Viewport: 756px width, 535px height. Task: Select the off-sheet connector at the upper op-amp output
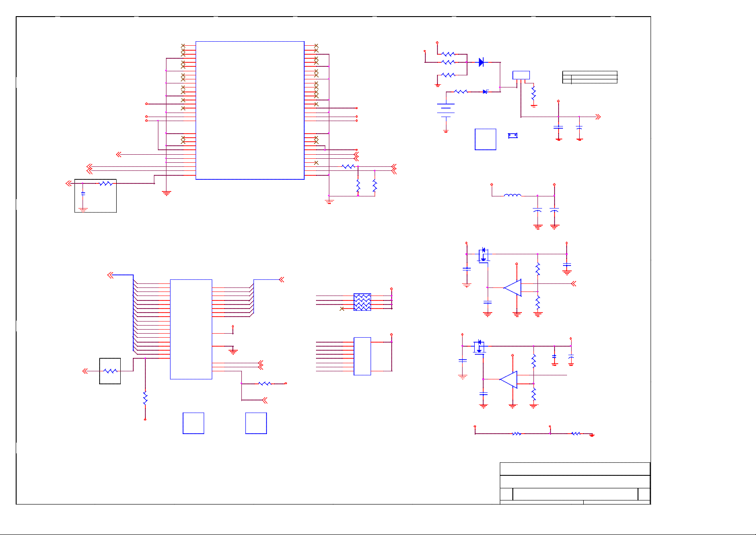pos(573,283)
